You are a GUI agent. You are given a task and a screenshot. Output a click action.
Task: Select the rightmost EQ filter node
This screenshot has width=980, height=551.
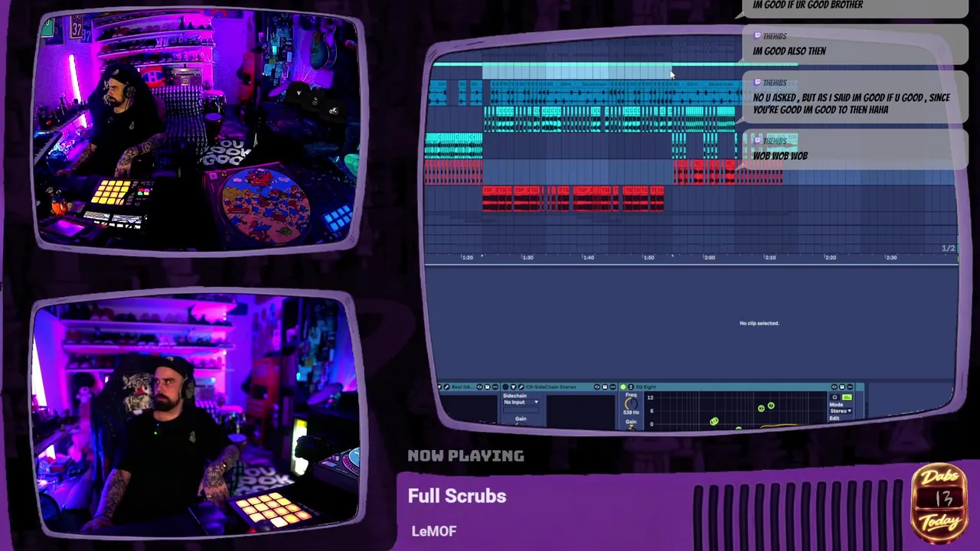(x=771, y=405)
